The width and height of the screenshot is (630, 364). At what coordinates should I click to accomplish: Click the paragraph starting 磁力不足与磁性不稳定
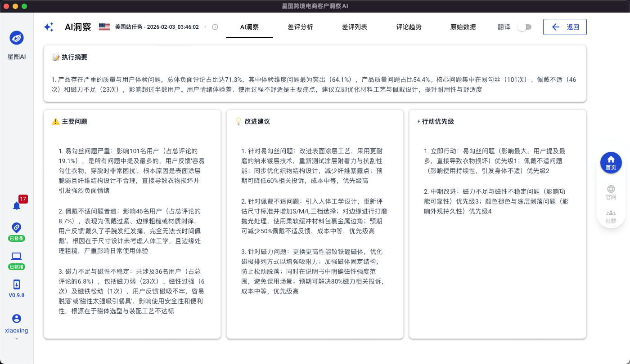tap(132, 291)
